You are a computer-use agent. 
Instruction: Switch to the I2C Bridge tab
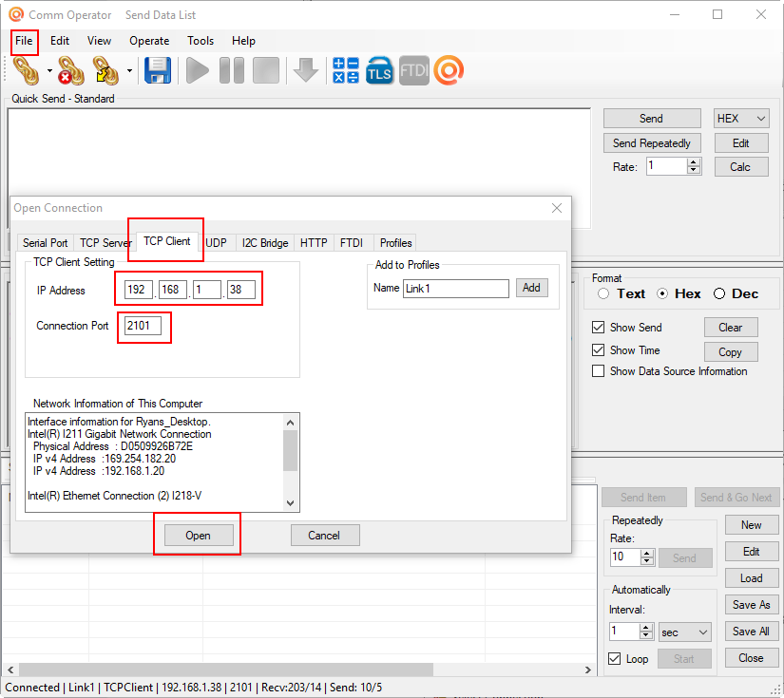[x=265, y=243]
